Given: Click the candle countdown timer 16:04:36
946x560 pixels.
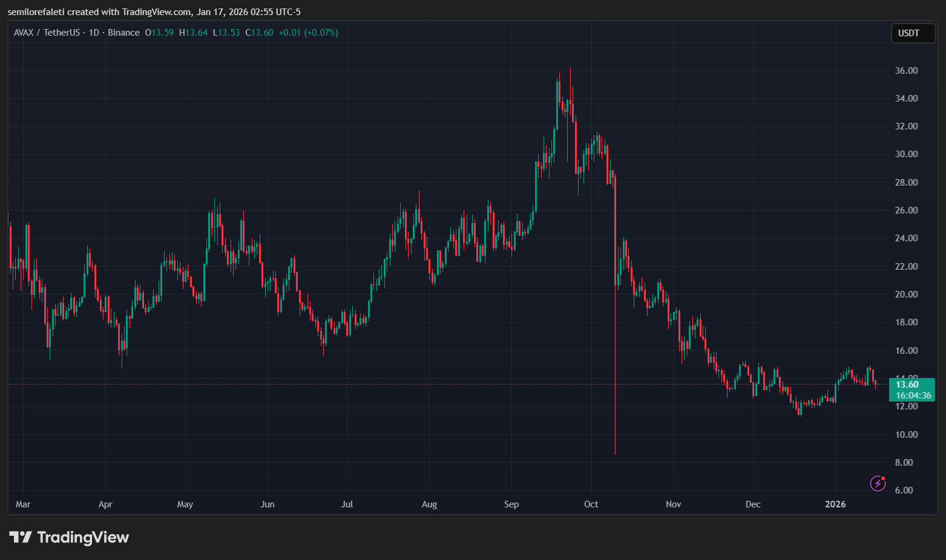Looking at the screenshot, I should (913, 396).
